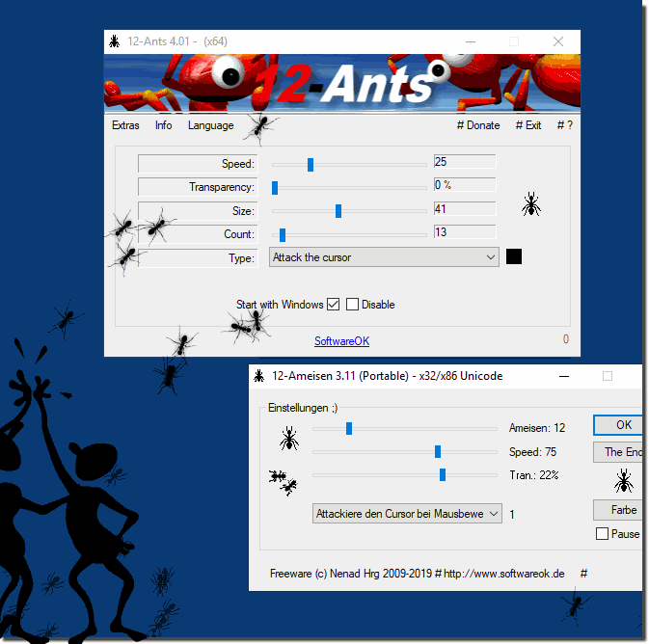Viewport: 649px width, 644px height.
Task: Click the 0 counter at 12-Ants bottom right
Action: [566, 339]
